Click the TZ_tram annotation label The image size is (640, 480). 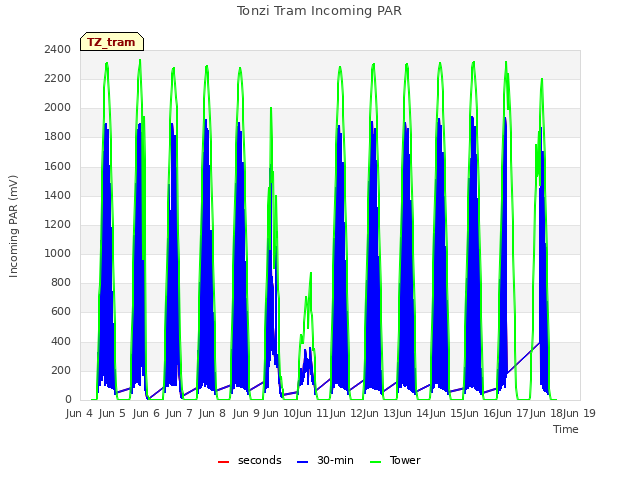[111, 42]
